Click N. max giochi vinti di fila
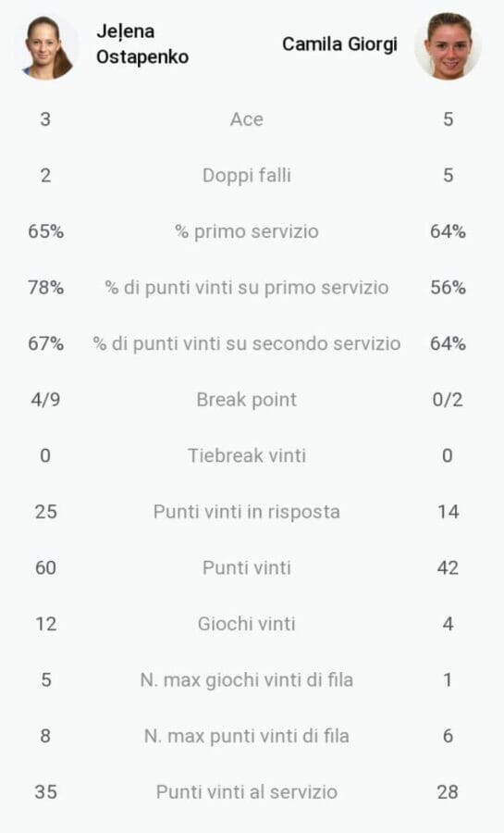Viewport: 504px width, 833px height. coord(247,680)
